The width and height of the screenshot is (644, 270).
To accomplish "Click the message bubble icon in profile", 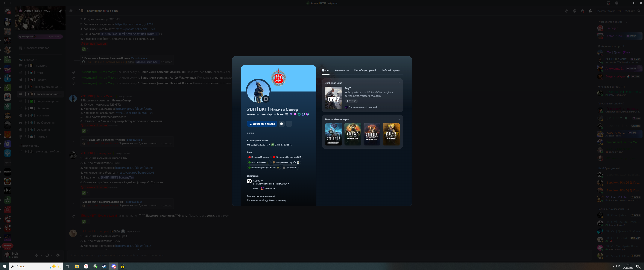I will point(281,124).
